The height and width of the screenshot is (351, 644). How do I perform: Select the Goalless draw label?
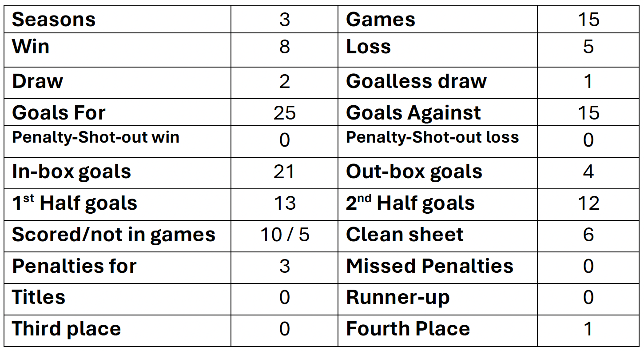point(416,81)
